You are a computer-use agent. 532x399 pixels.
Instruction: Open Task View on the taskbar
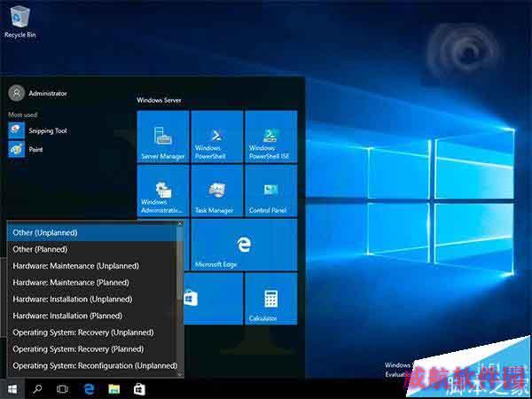(62, 389)
